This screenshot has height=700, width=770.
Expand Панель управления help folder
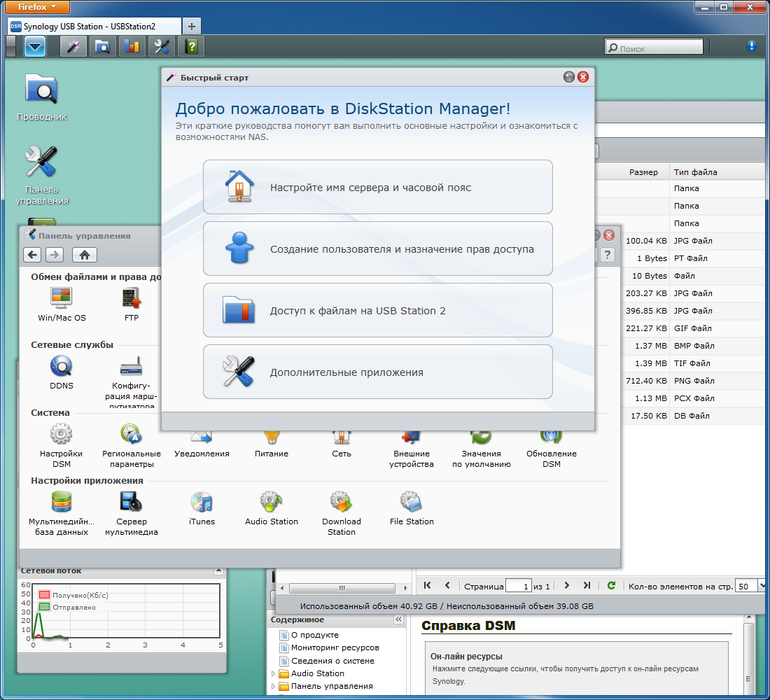pos(274,686)
